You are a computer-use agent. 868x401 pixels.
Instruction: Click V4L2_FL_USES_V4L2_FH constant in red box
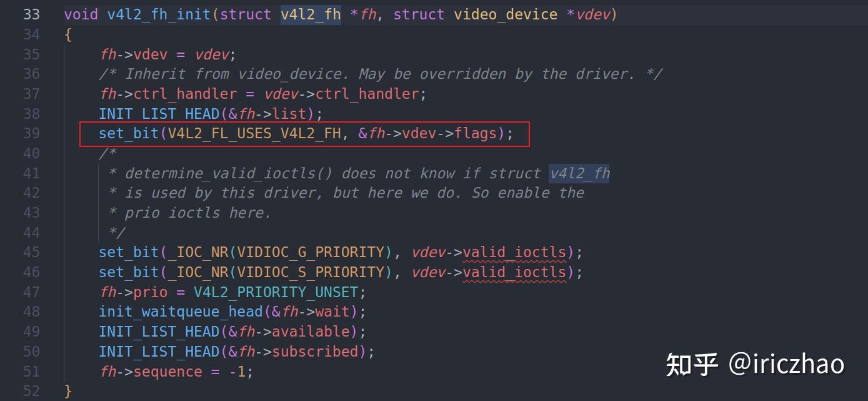tap(255, 133)
